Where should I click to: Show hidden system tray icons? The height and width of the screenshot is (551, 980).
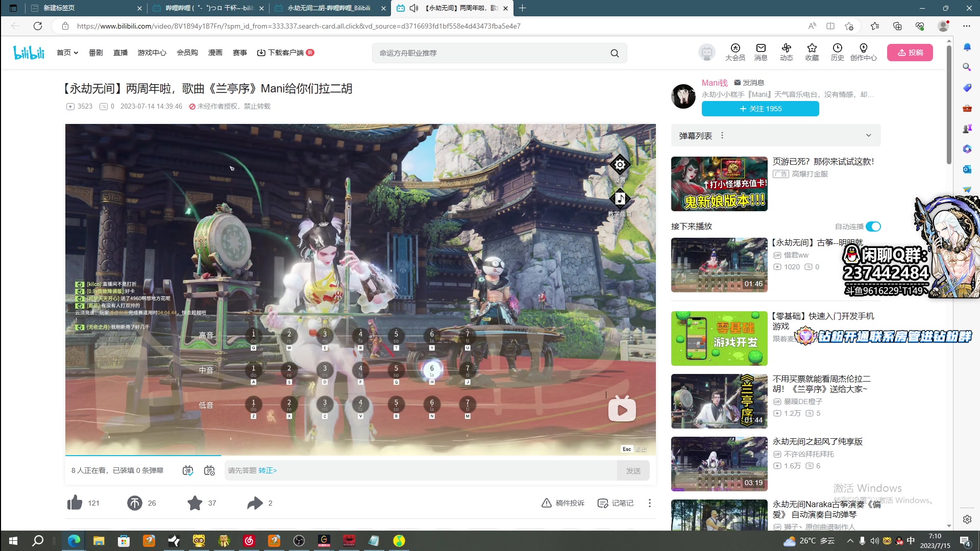pyautogui.click(x=849, y=541)
